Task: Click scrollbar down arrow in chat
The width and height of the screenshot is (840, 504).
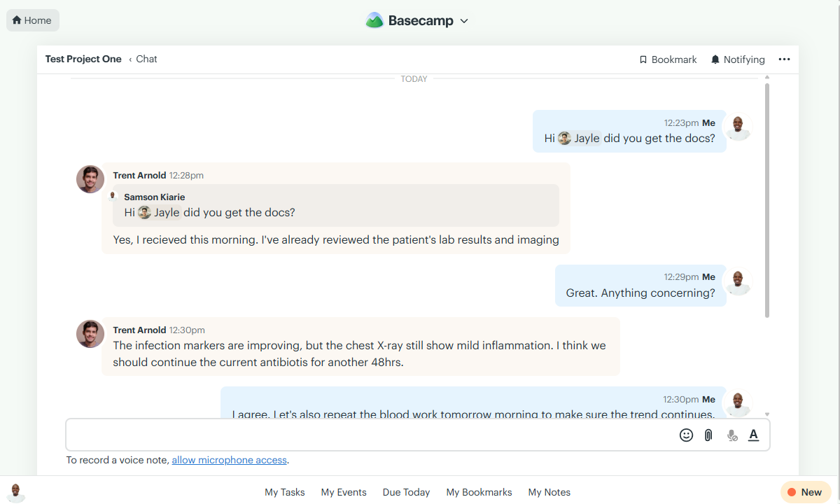Action: (767, 414)
